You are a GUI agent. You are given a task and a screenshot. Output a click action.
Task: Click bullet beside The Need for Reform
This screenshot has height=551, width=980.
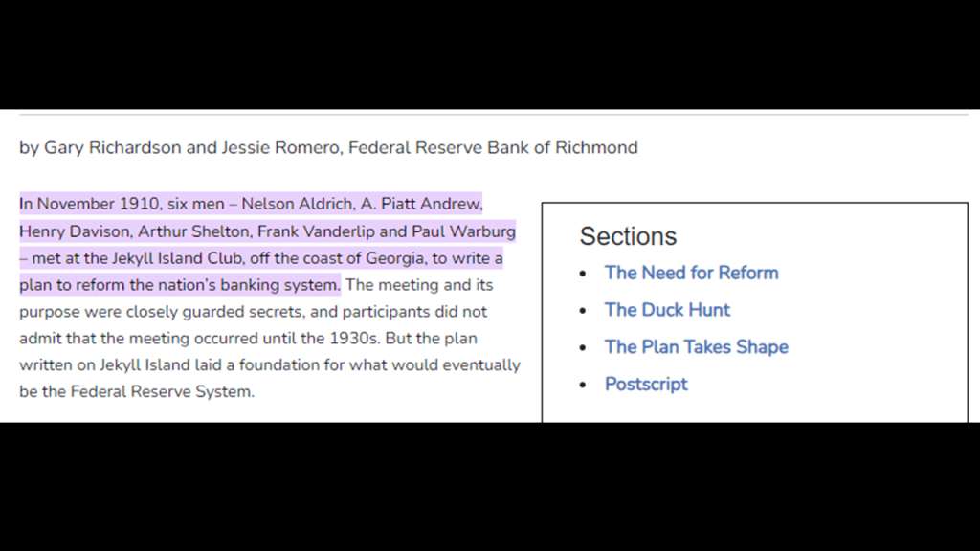tap(584, 275)
